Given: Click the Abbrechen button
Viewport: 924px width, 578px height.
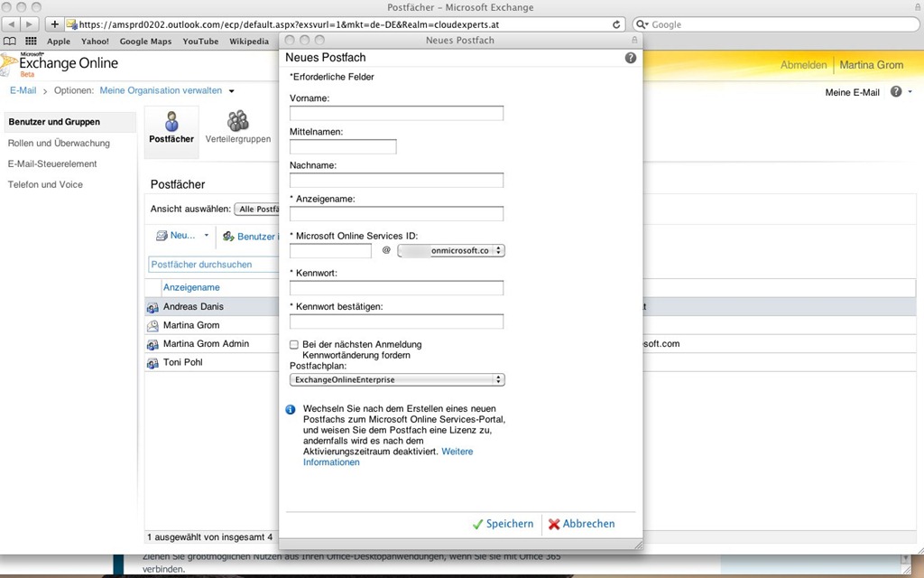Looking at the screenshot, I should [x=581, y=524].
